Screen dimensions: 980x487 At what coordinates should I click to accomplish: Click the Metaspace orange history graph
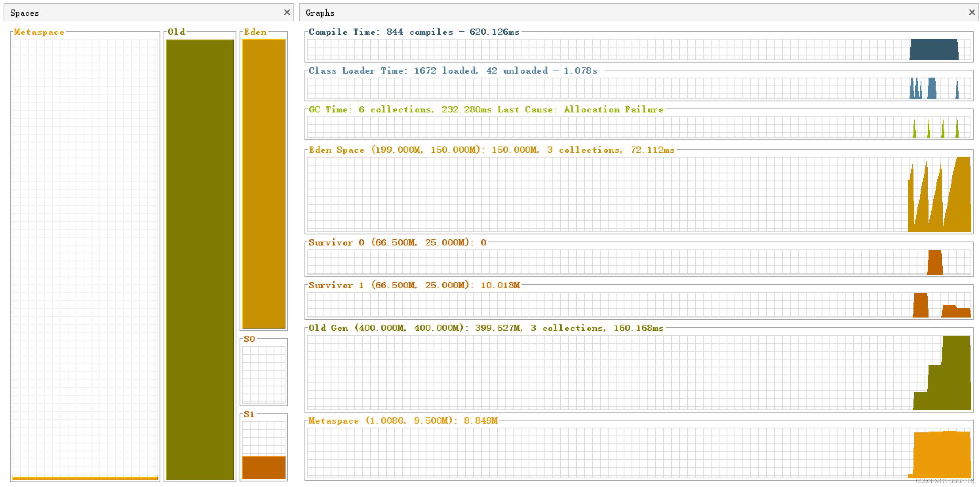click(x=942, y=455)
